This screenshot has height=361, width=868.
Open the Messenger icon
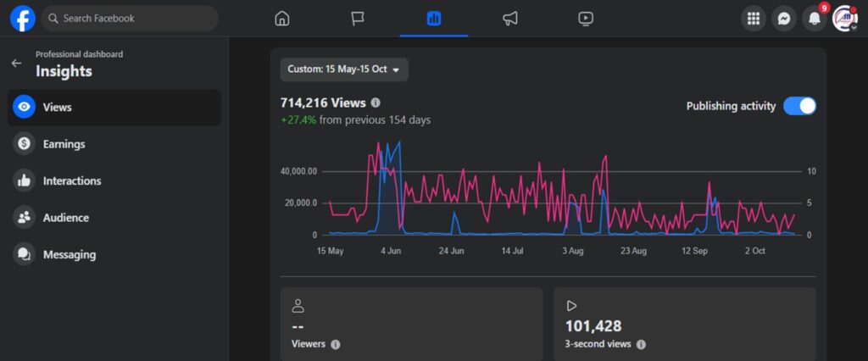tap(784, 19)
